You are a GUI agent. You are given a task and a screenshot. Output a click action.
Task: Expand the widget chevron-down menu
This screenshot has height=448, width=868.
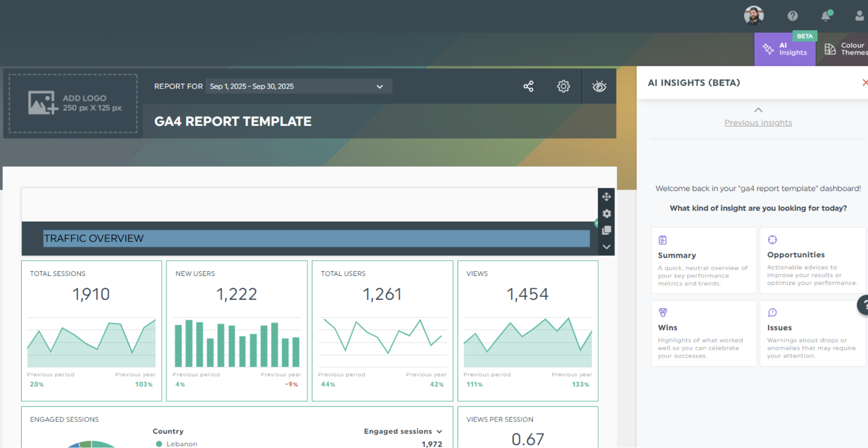click(x=606, y=247)
